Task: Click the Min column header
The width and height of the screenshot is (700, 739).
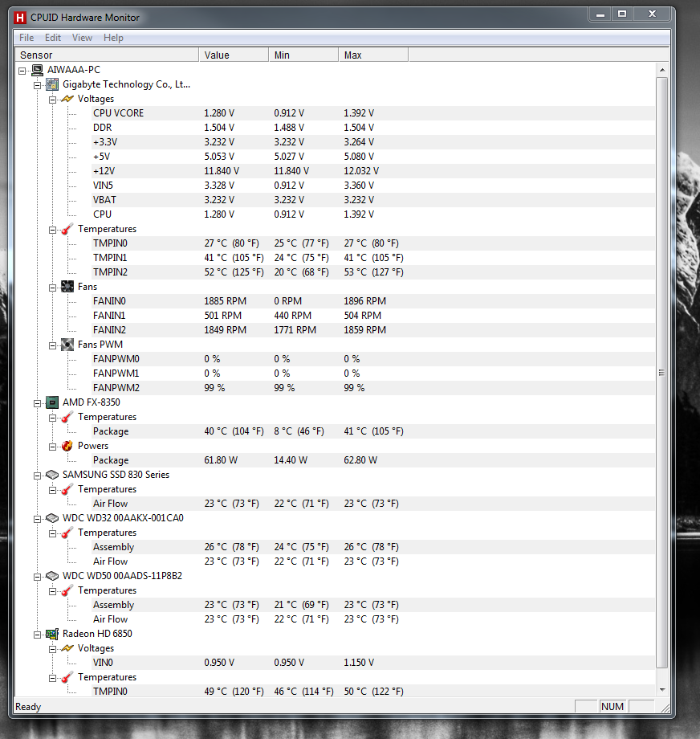Action: [x=303, y=55]
